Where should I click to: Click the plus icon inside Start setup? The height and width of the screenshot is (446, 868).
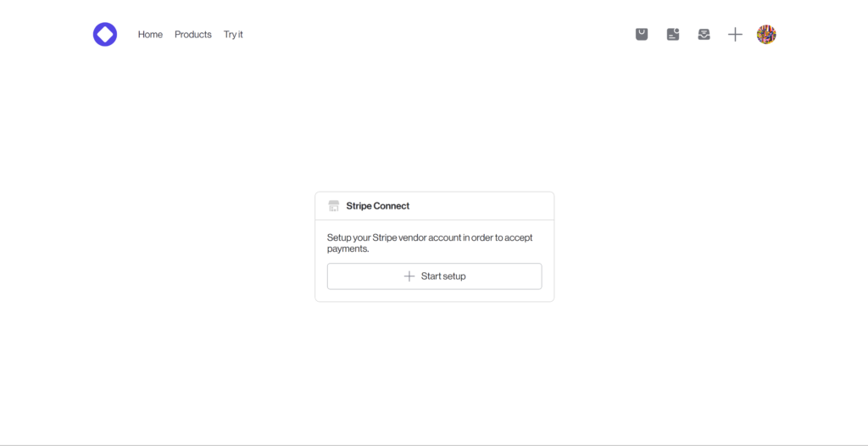[x=409, y=276]
